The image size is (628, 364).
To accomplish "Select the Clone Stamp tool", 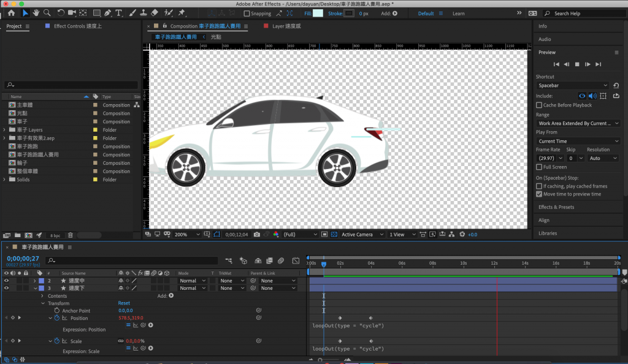I will pos(143,13).
